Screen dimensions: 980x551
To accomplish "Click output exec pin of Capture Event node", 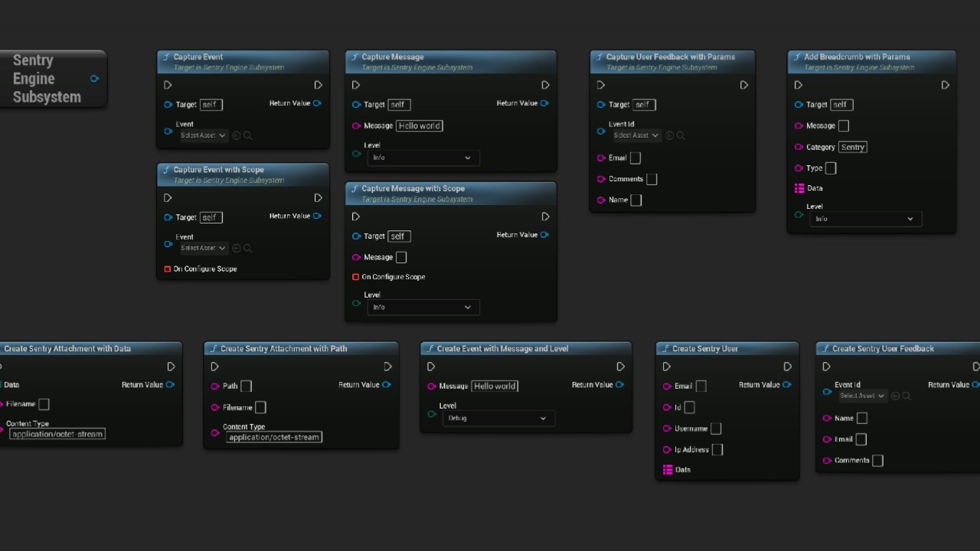I will click(318, 85).
